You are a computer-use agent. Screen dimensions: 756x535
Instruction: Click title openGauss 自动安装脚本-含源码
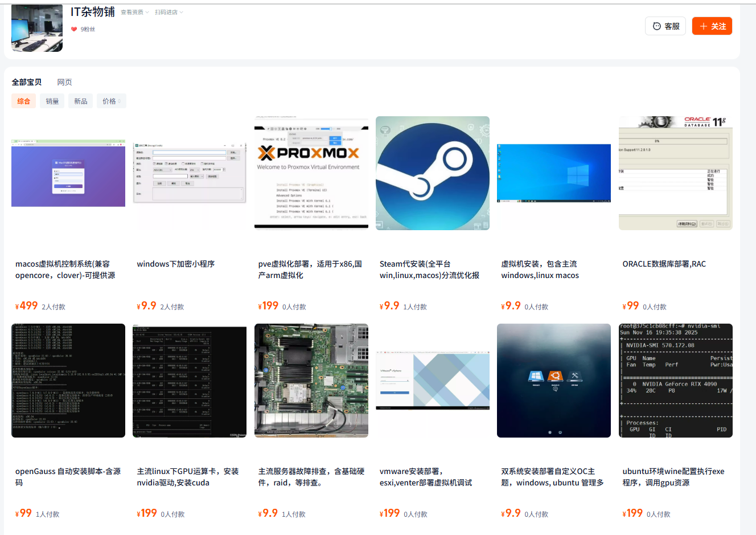click(x=68, y=477)
